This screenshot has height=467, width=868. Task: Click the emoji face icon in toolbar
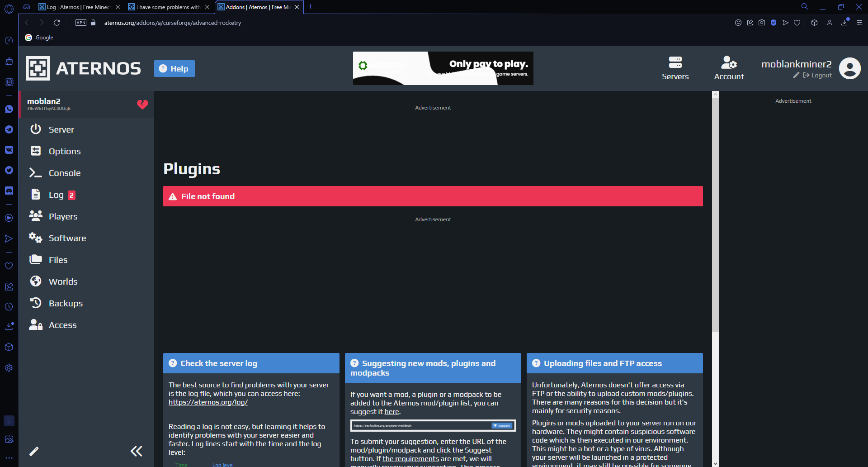[x=738, y=23]
